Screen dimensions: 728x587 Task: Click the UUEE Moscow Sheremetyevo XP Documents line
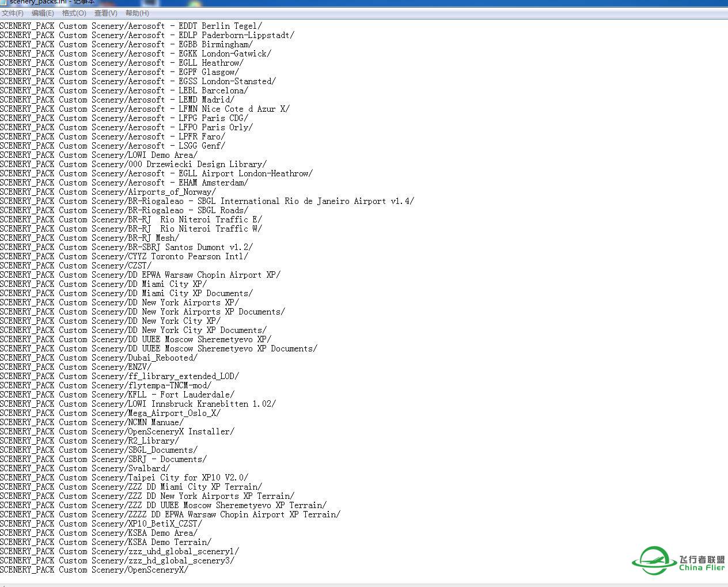[x=158, y=349]
